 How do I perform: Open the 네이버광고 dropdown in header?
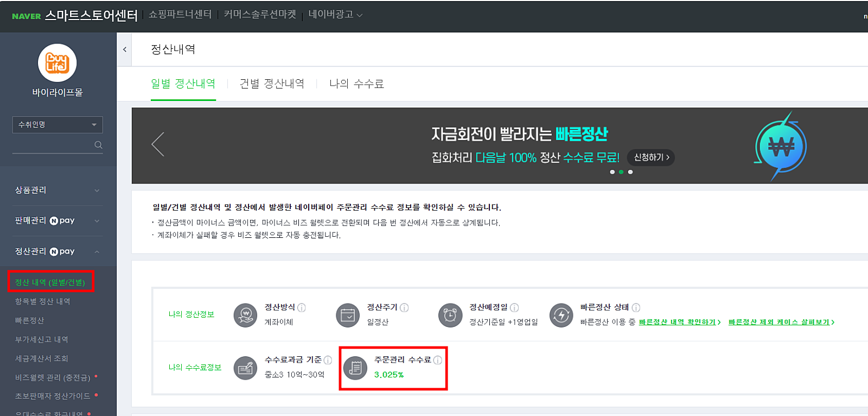point(335,15)
